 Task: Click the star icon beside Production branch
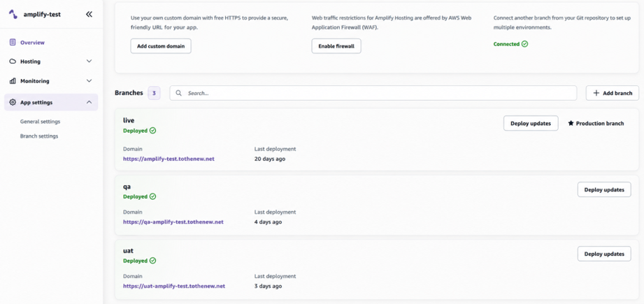(x=571, y=123)
